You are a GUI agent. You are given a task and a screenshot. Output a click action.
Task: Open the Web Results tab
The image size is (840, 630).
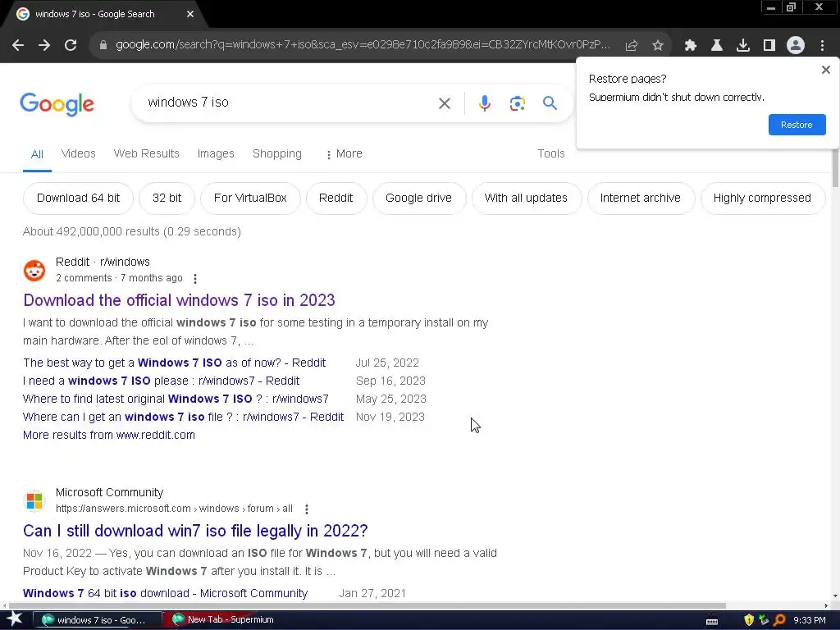click(146, 153)
